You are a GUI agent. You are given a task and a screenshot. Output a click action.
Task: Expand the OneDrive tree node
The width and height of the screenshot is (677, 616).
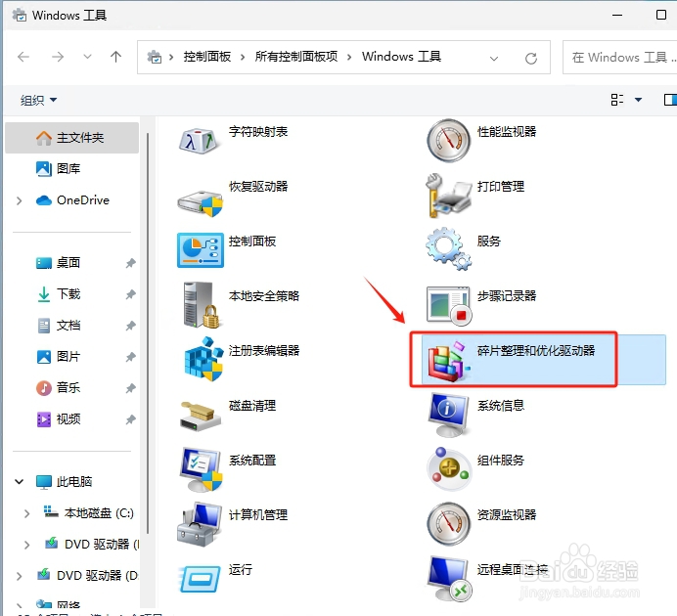pyautogui.click(x=19, y=200)
